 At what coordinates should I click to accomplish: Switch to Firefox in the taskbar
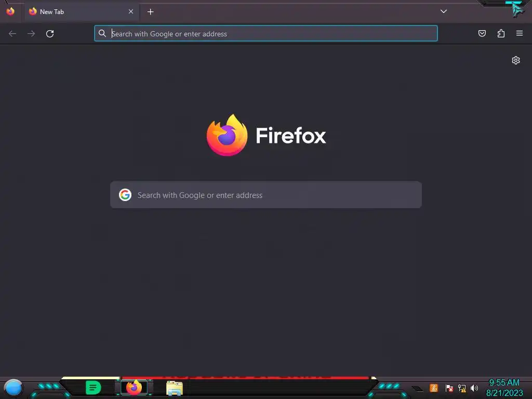134,388
